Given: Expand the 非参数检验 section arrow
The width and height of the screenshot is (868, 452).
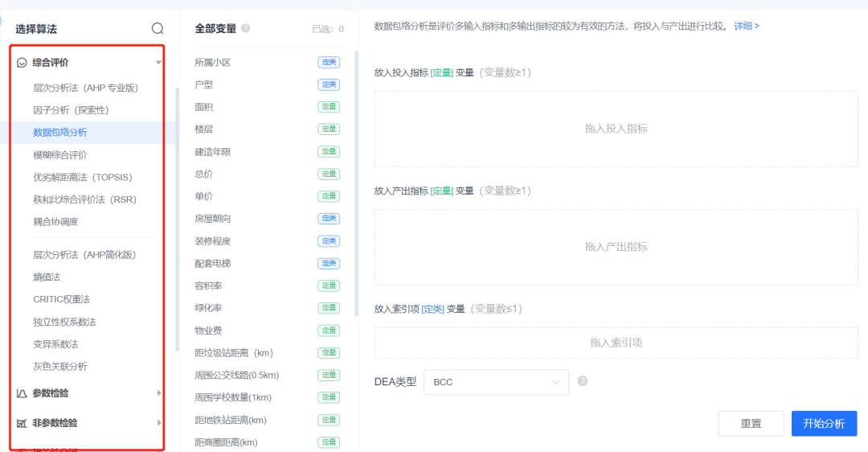Looking at the screenshot, I should pos(159,422).
